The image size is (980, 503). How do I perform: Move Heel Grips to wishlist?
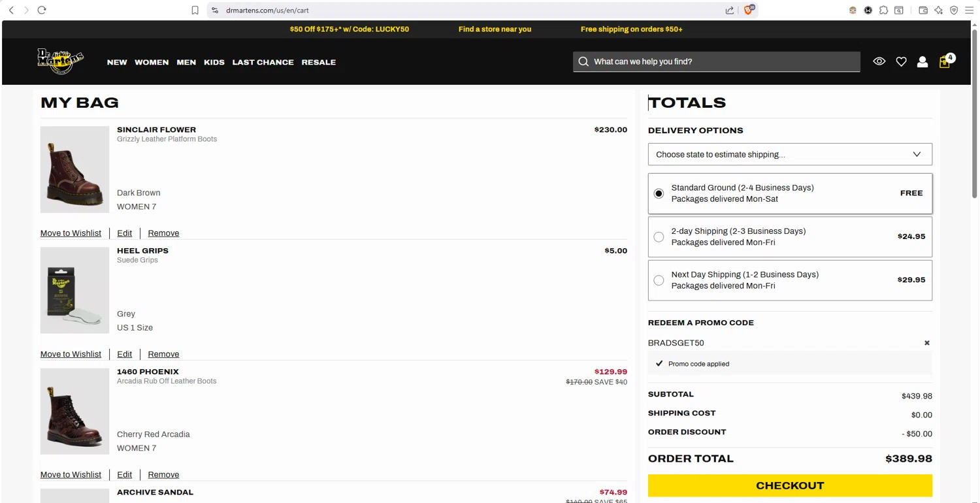[71, 354]
